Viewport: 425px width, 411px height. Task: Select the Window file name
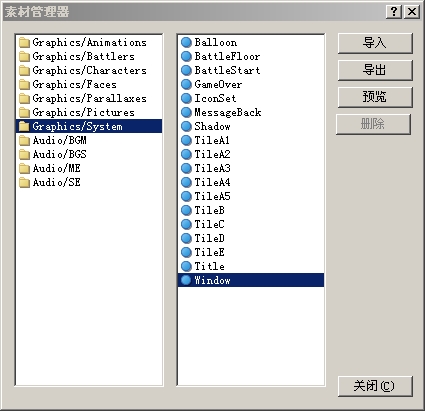pyautogui.click(x=212, y=281)
